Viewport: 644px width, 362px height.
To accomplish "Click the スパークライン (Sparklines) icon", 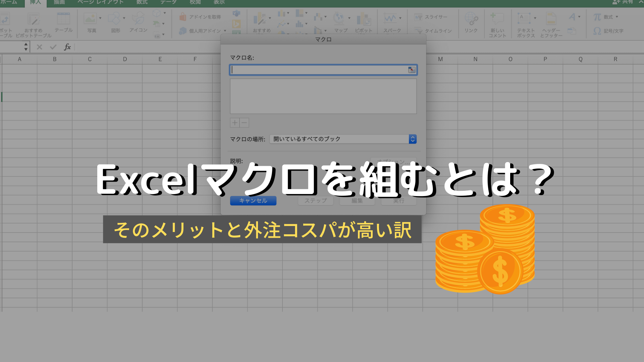I will [390, 18].
